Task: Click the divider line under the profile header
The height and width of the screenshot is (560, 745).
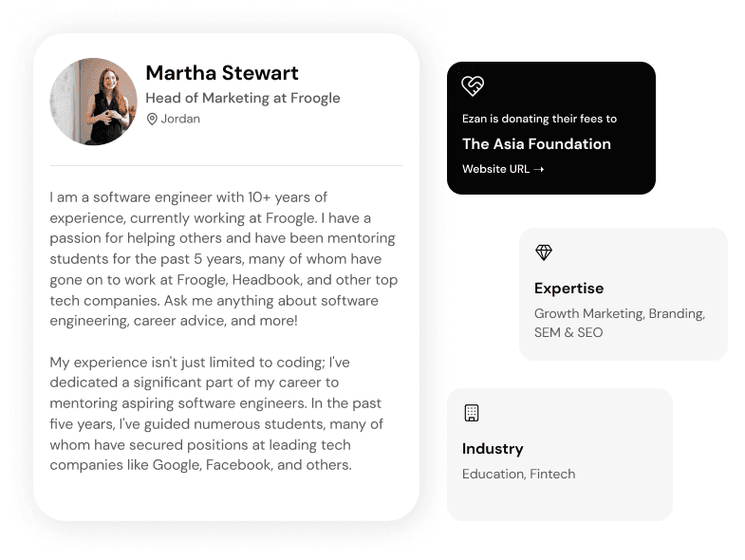Action: pos(226,165)
